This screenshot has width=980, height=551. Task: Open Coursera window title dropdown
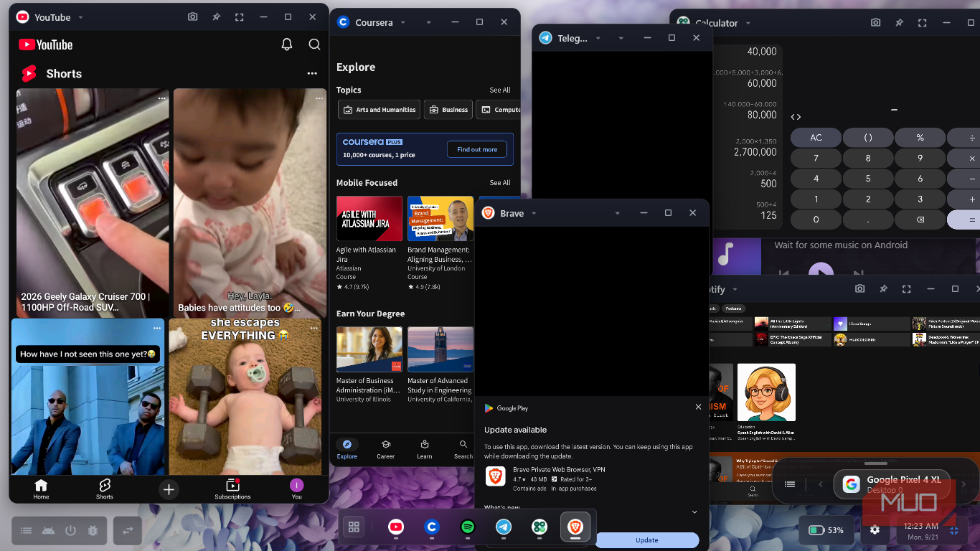click(x=403, y=22)
